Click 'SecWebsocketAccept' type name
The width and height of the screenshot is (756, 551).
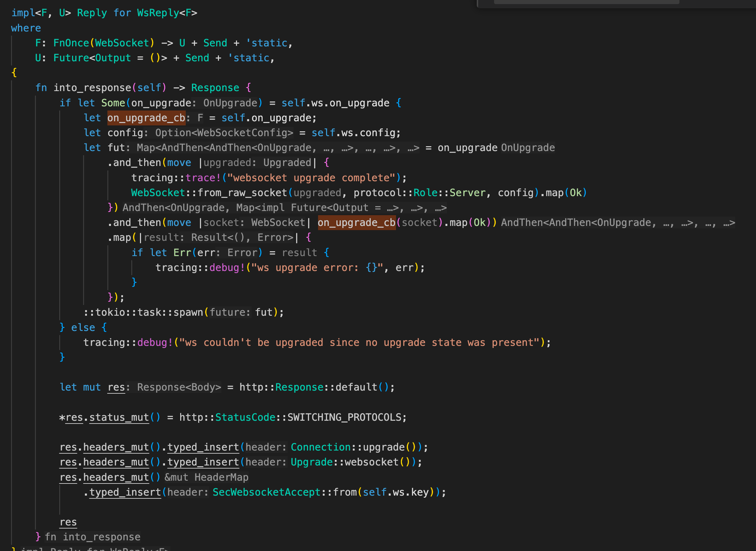(266, 492)
